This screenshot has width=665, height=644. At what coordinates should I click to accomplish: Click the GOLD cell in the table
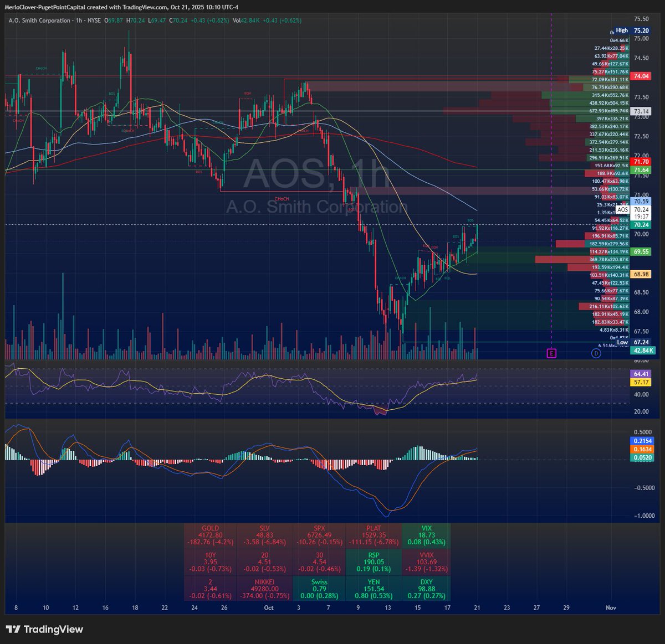[211, 535]
